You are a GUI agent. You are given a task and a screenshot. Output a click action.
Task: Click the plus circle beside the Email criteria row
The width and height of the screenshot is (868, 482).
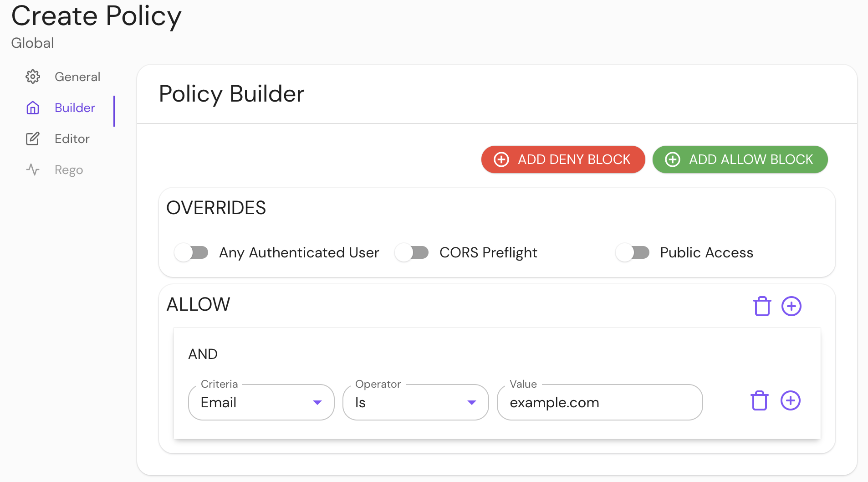791,400
